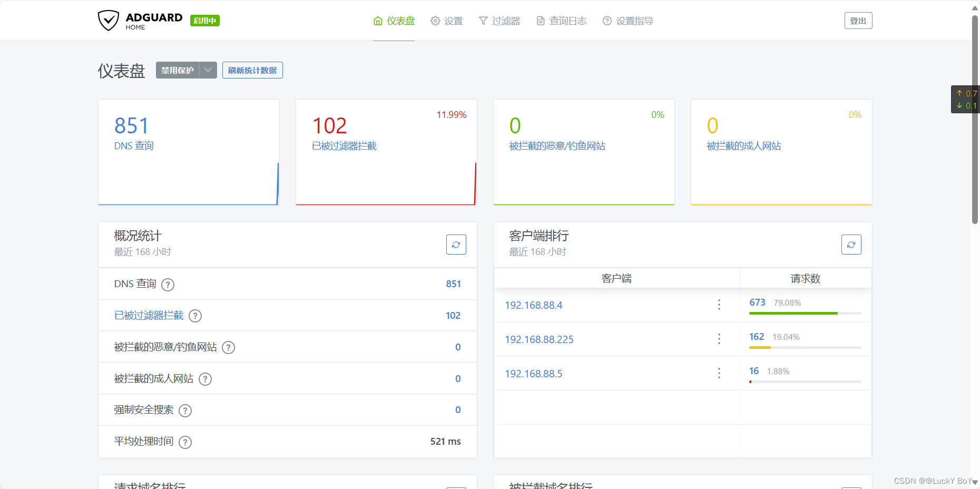Go to 查询日志 query log

click(561, 21)
